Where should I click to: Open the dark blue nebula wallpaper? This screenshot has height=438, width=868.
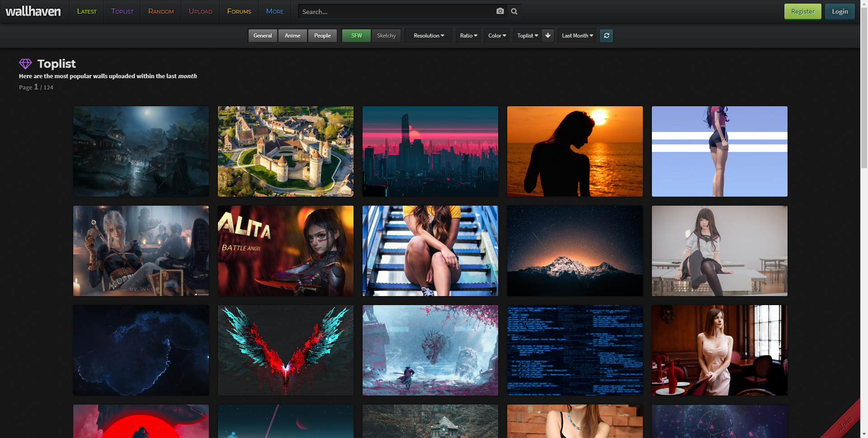click(141, 350)
